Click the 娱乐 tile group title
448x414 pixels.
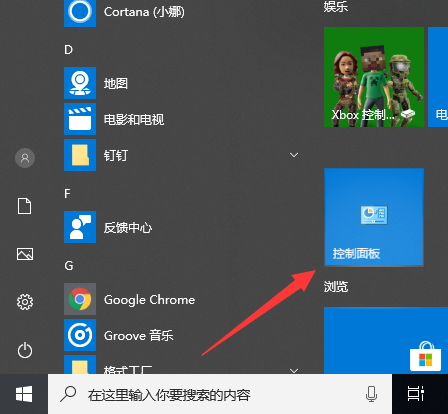pos(336,6)
